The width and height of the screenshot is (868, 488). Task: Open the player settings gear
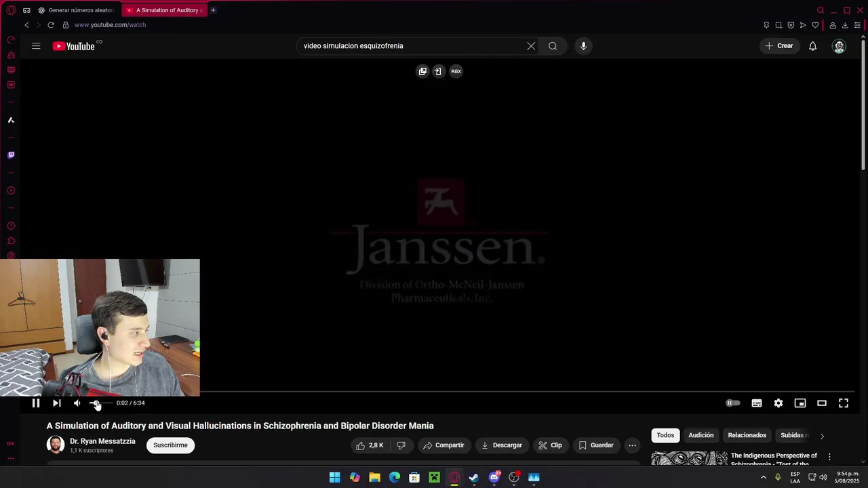(778, 403)
